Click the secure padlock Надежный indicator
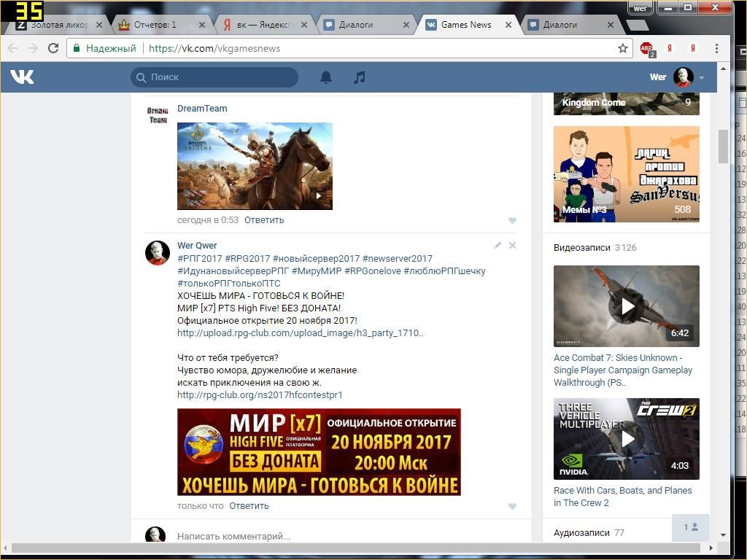747x560 pixels. click(105, 48)
